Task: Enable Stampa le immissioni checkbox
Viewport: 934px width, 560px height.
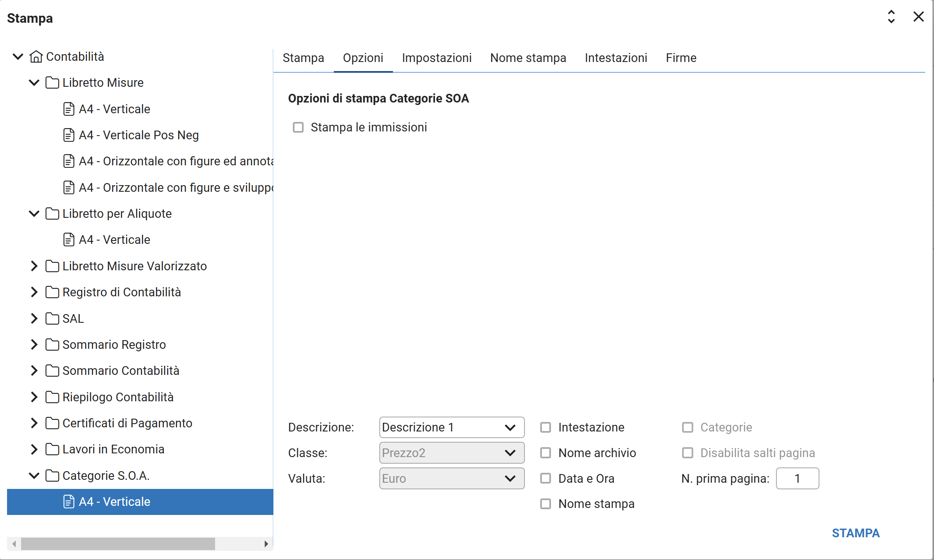Action: click(298, 127)
